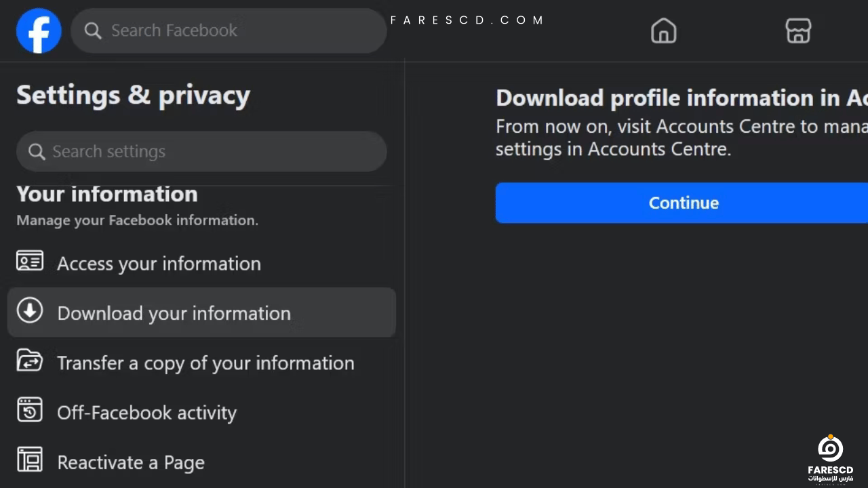
Task: Click the Accounts Centre description text
Action: (x=682, y=138)
